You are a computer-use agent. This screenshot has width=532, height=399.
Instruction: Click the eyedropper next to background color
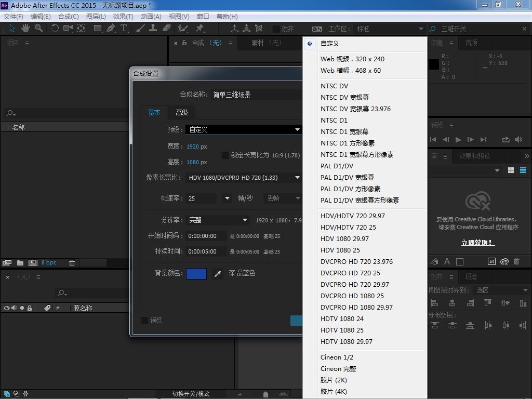pyautogui.click(x=218, y=273)
